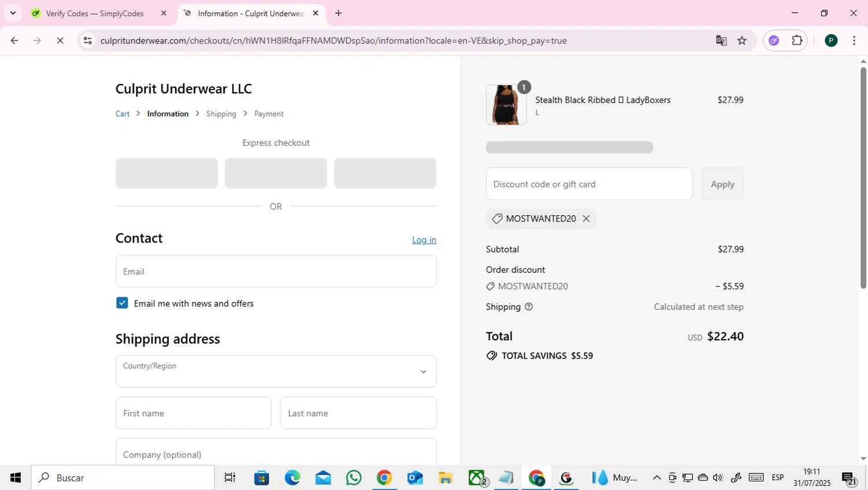Viewport: 868px width, 490px height.
Task: Close the Information - Culprit Underwear tab
Action: pyautogui.click(x=315, y=13)
